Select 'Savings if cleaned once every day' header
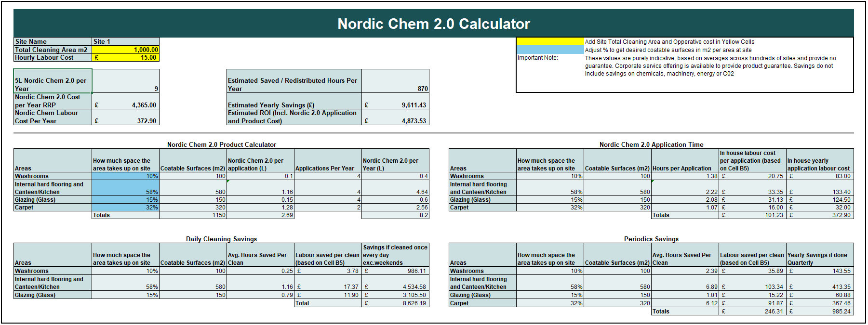The height and width of the screenshot is (325, 868). 395,255
